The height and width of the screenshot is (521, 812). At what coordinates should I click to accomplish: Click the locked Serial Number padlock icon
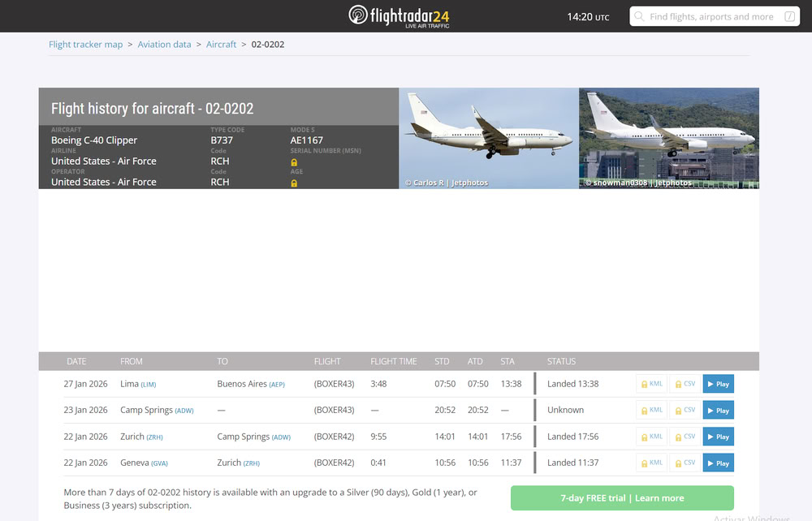point(294,162)
